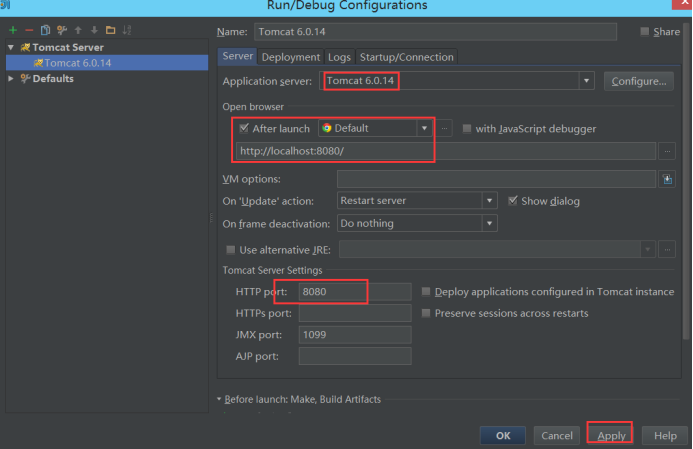Select the Defaults tree item
The image size is (693, 449).
pyautogui.click(x=53, y=79)
